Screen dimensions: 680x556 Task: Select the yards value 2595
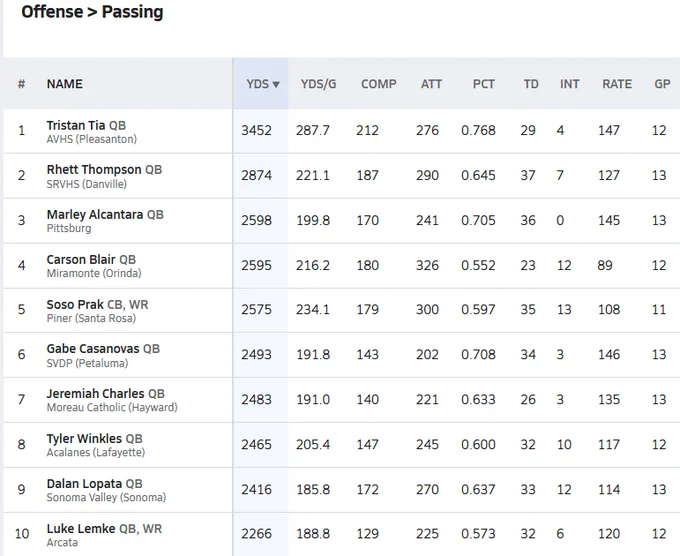pos(256,265)
